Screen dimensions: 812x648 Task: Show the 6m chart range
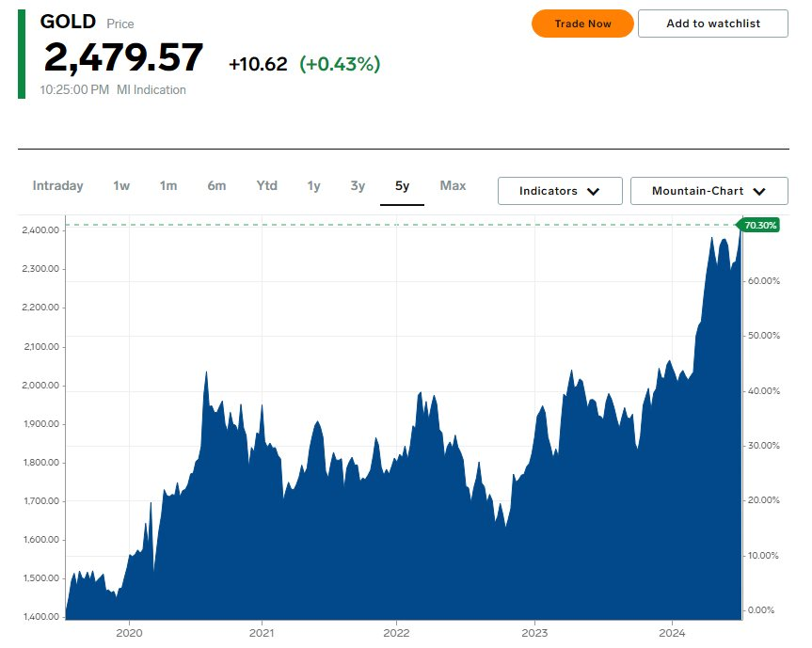[216, 186]
